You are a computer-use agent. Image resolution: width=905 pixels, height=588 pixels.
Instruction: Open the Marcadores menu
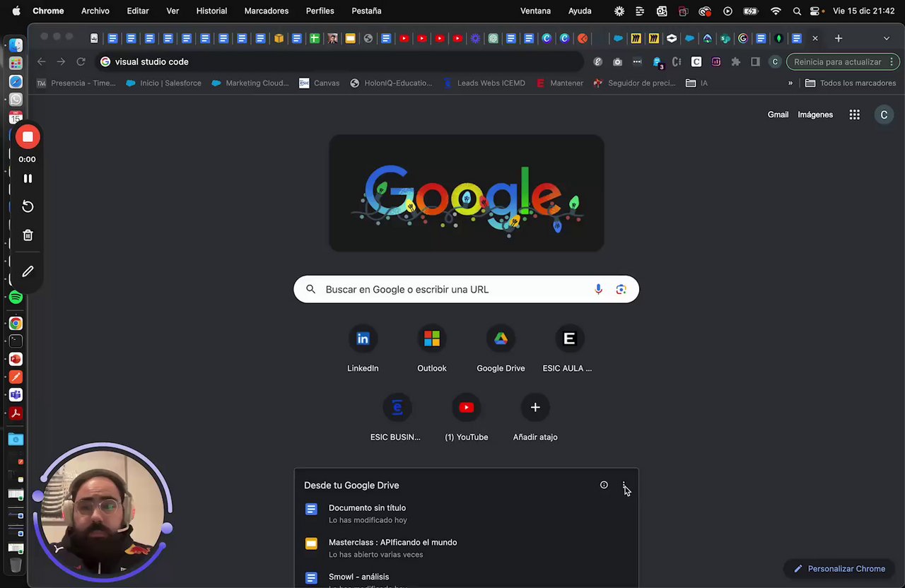click(267, 11)
